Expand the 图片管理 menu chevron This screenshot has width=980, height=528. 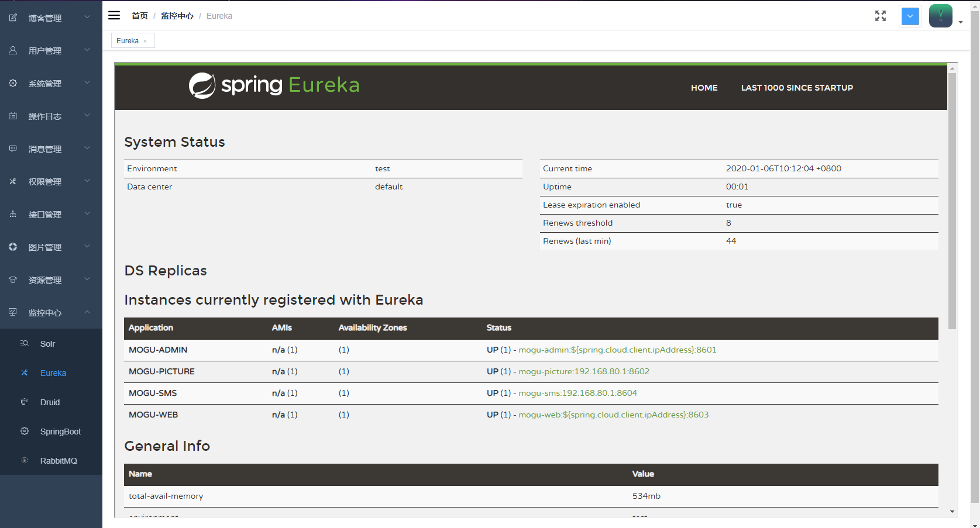click(x=87, y=247)
